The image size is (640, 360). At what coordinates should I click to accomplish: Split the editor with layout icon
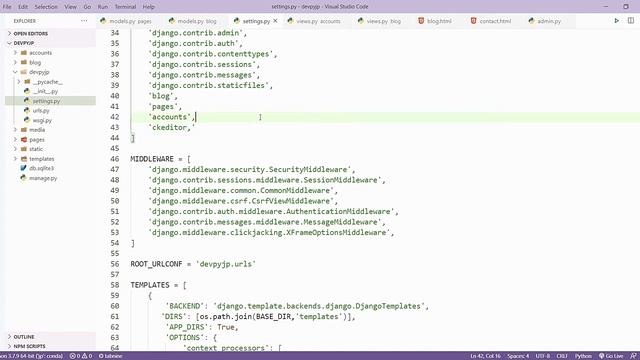point(631,20)
